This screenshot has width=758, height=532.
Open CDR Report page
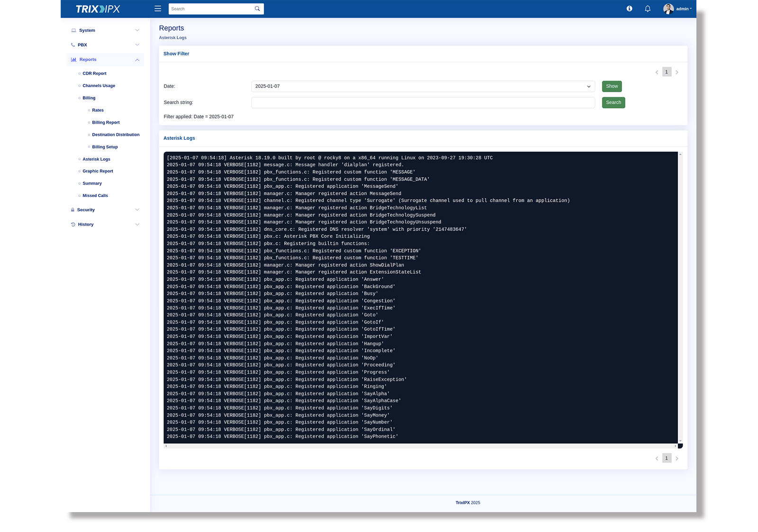94,73
